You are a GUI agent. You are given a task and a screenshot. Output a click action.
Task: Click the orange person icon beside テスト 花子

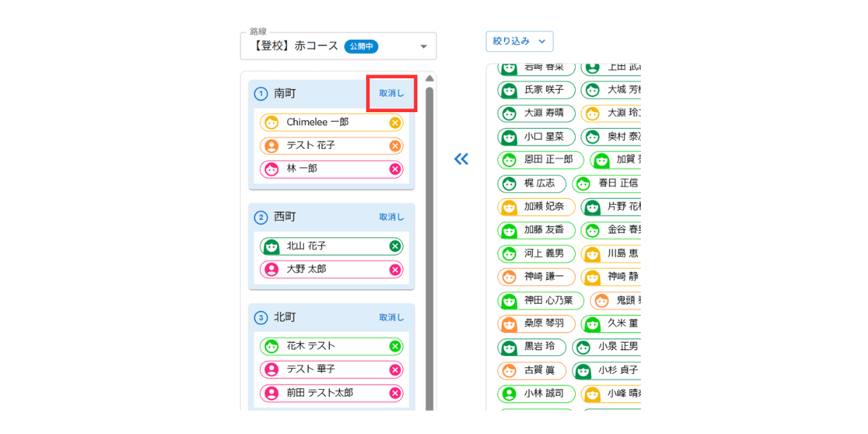[x=273, y=145]
